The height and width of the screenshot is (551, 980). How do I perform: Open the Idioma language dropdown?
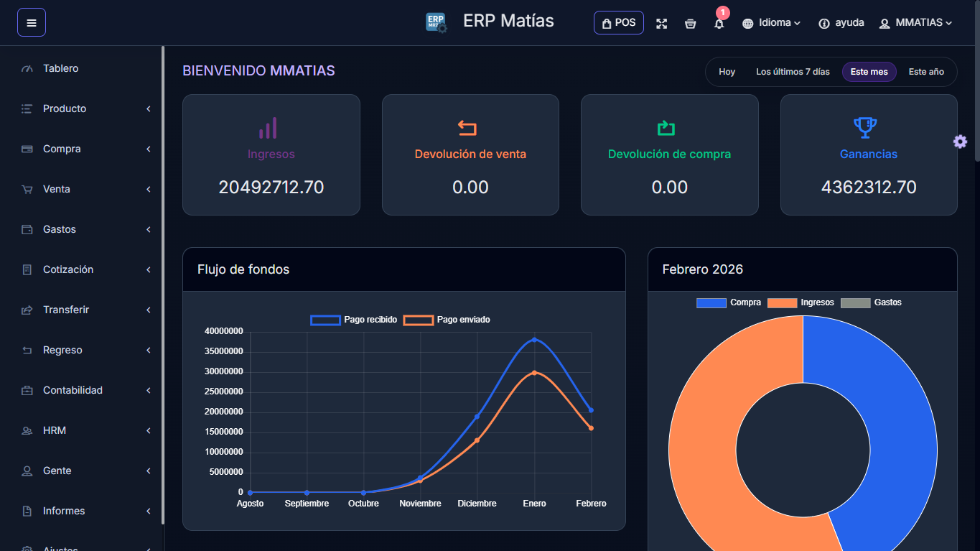click(x=771, y=22)
